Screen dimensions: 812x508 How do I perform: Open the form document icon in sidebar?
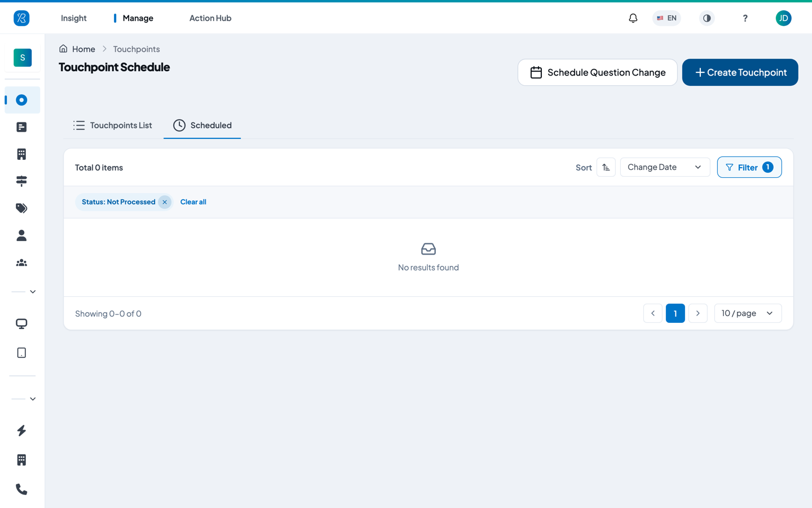[21, 127]
